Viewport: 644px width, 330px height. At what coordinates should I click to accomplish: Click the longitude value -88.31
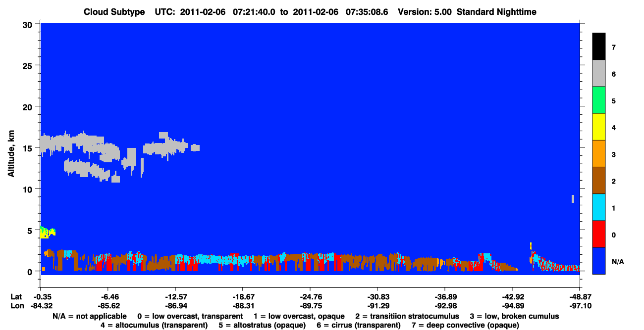pyautogui.click(x=243, y=306)
